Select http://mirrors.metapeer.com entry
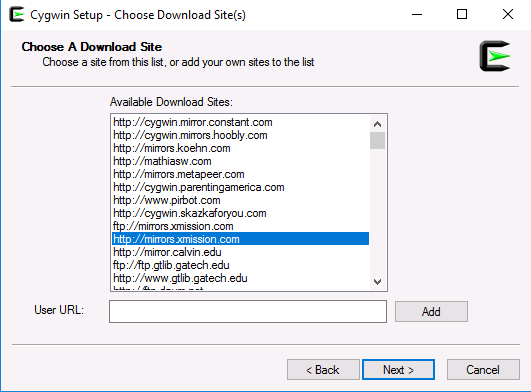 [x=240, y=174]
